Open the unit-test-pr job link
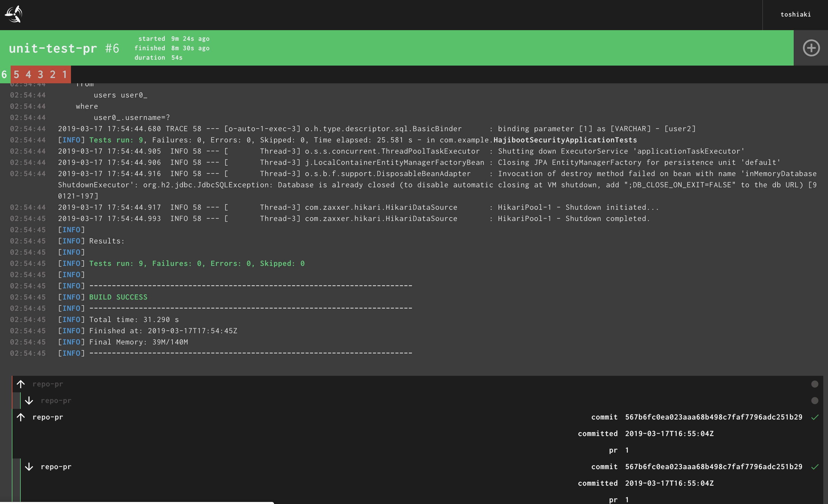828x504 pixels. (53, 48)
